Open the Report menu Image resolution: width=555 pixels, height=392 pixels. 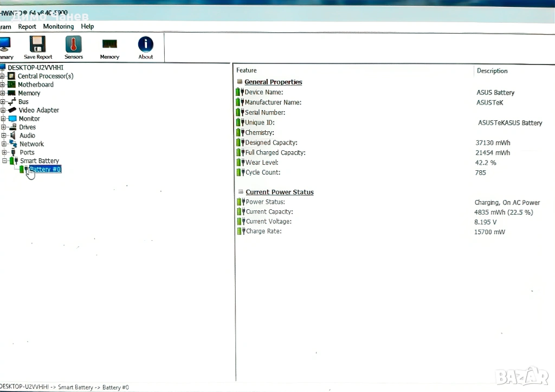[27, 27]
